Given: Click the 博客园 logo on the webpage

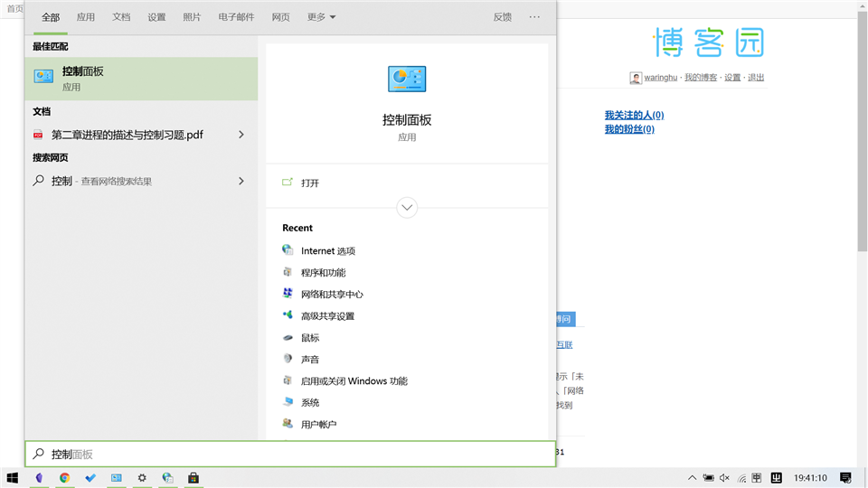Looking at the screenshot, I should (709, 42).
